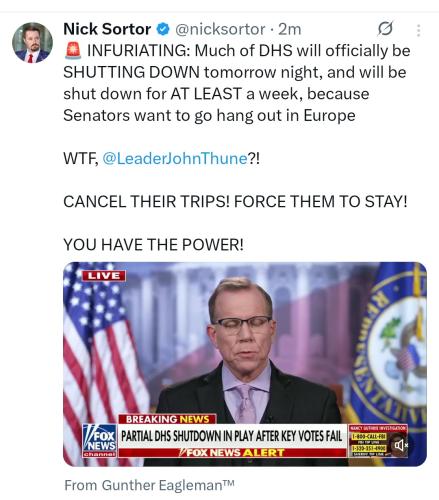
Task: Click the Fox News Alert red strip
Action: pyautogui.click(x=232, y=452)
